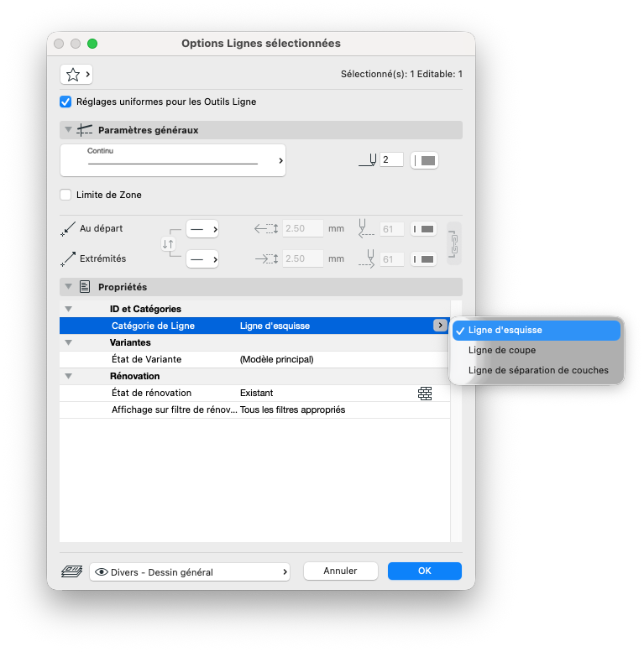The width and height of the screenshot is (644, 652).
Task: Select Affichage sur filtre de rénovation row
Action: 254,409
